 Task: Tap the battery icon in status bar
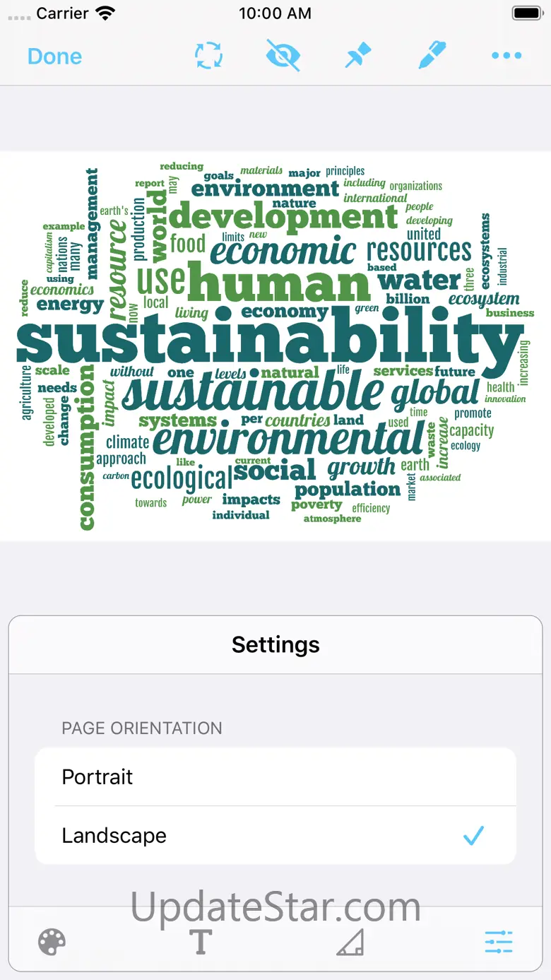pyautogui.click(x=528, y=13)
